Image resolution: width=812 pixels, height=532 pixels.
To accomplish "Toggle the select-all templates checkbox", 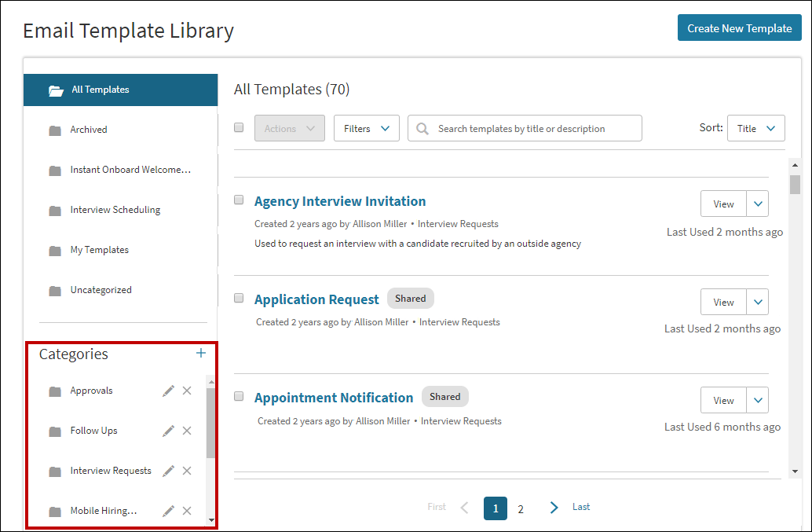I will click(239, 127).
